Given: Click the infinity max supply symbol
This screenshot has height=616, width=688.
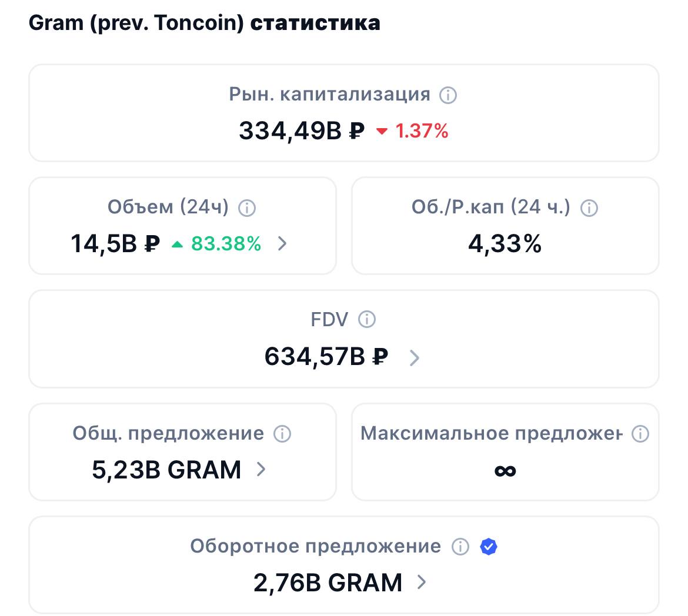Looking at the screenshot, I should 505,471.
